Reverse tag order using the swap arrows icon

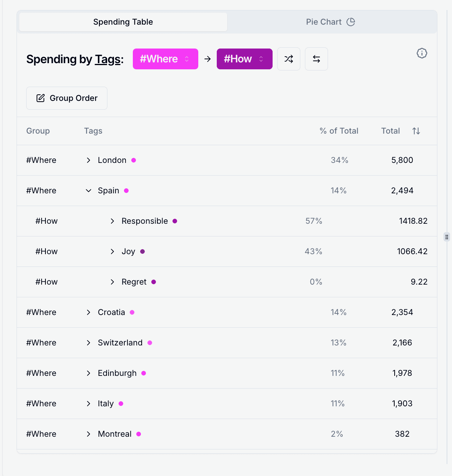[316, 59]
